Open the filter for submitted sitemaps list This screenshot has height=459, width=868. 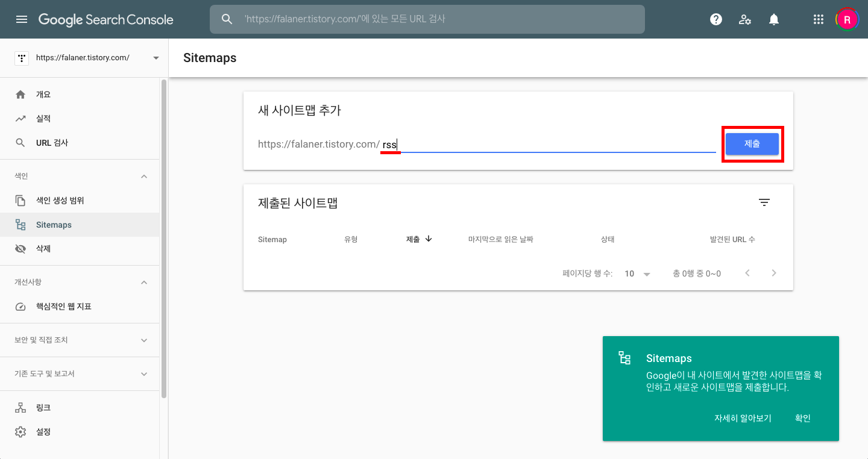(x=764, y=202)
